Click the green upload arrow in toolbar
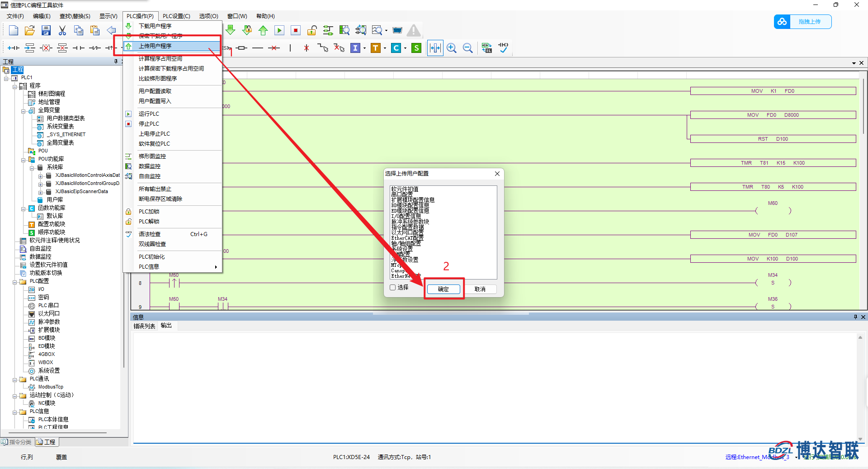 point(263,30)
